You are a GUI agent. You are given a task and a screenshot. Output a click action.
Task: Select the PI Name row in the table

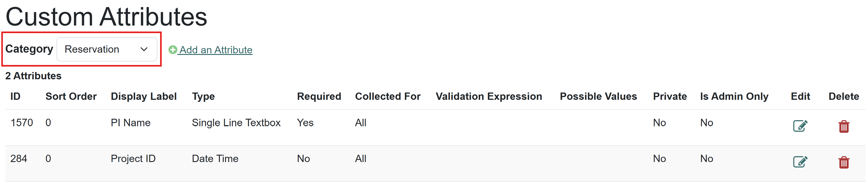[x=130, y=123]
